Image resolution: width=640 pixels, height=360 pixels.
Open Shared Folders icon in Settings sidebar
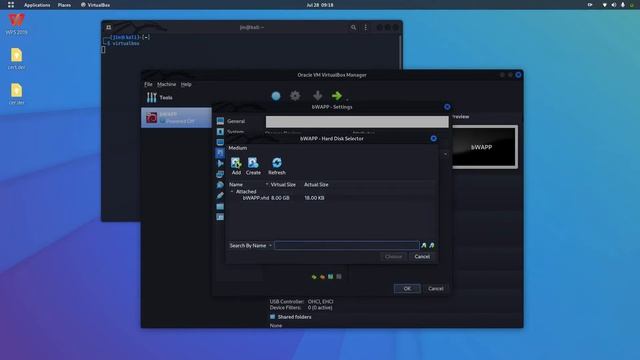220,206
